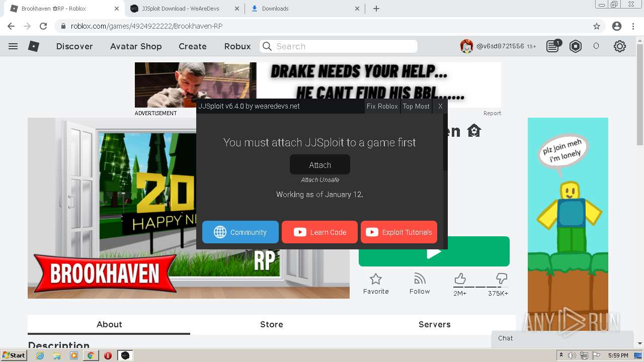Close the Brookhaven RP browser tab
644x362 pixels.
pyautogui.click(x=117, y=9)
